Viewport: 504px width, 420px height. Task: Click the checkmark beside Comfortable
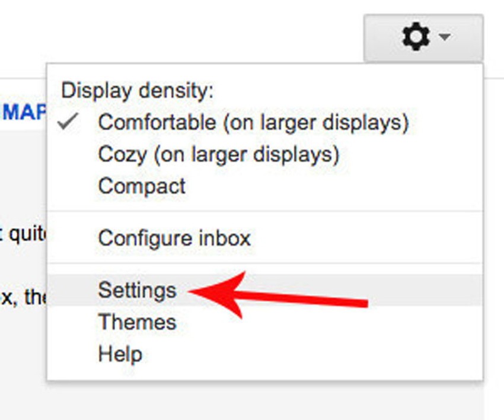point(69,122)
